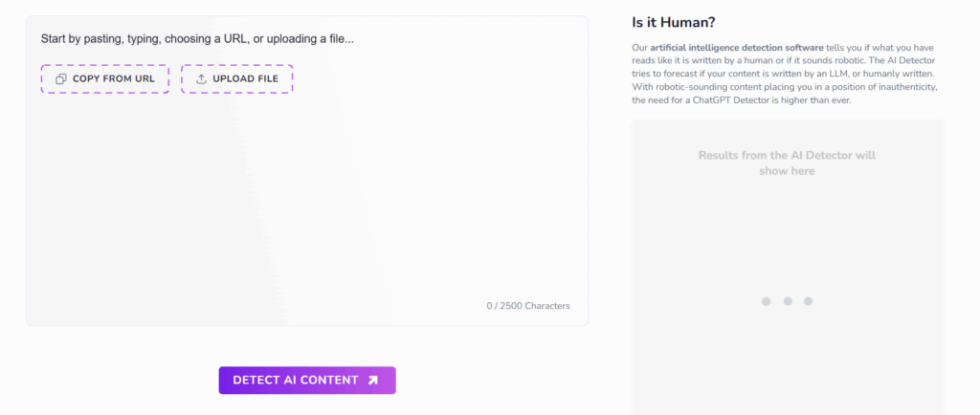980x415 pixels.
Task: Click the arrow icon on DETECT AI CONTENT
Action: pyautogui.click(x=373, y=381)
